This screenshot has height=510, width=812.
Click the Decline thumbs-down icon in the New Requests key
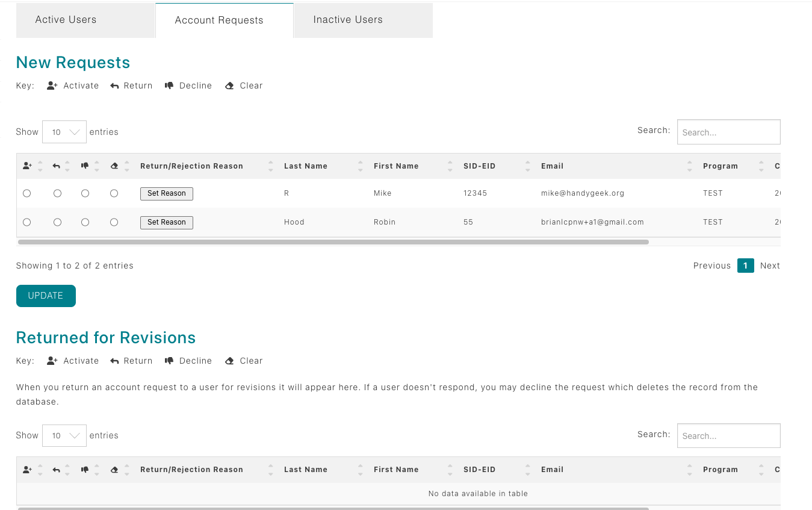[170, 86]
